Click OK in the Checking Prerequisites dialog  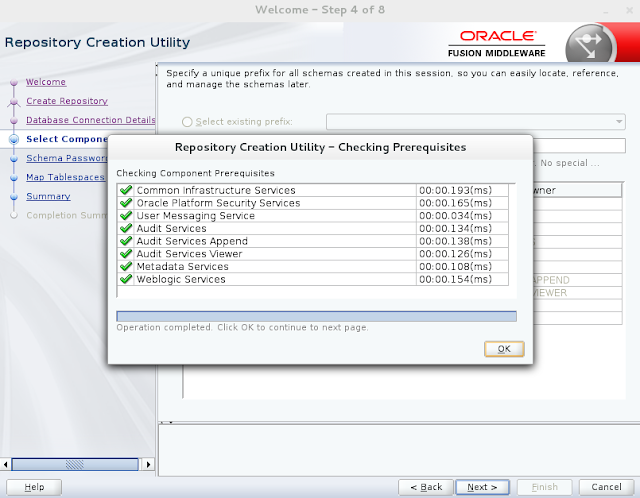tap(504, 349)
